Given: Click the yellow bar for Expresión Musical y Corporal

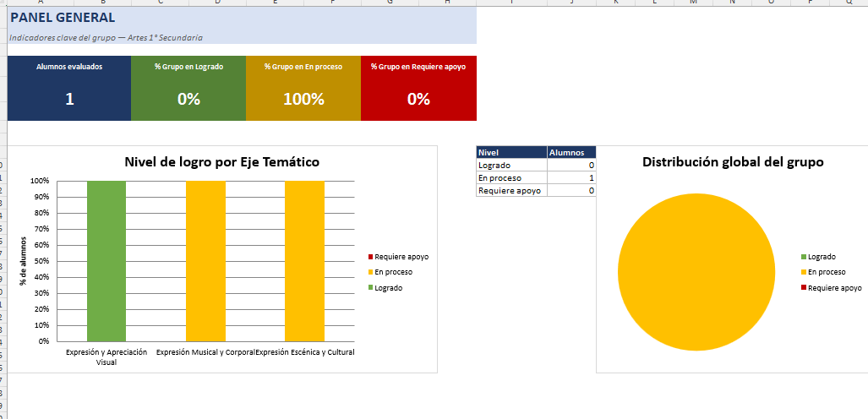Looking at the screenshot, I should point(205,261).
